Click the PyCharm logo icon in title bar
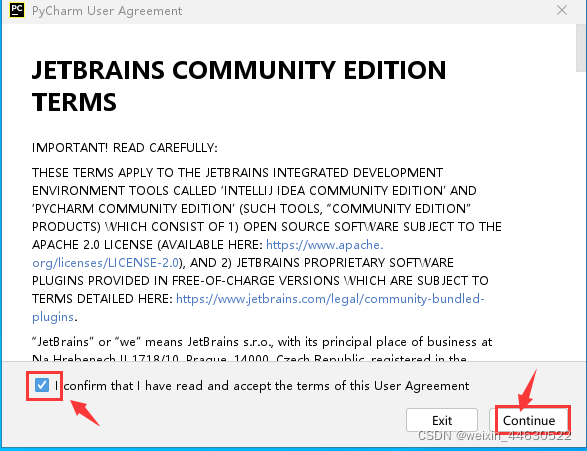 [17, 10]
